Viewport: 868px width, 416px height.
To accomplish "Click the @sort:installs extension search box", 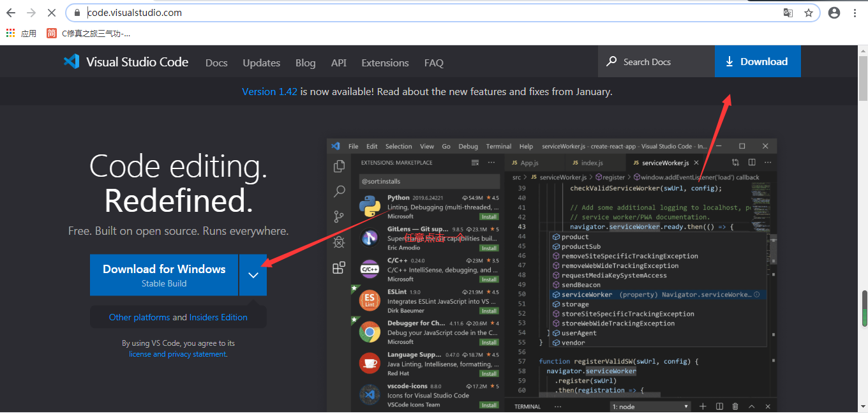I will (429, 181).
